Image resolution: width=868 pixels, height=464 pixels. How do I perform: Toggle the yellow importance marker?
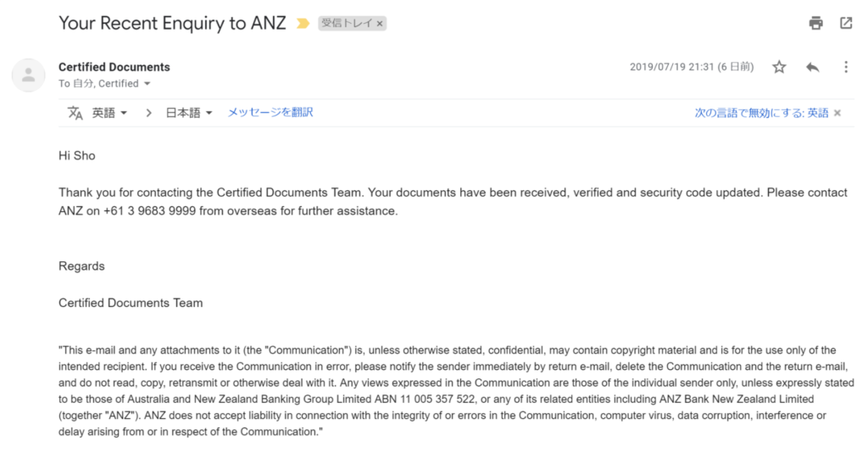pos(303,24)
